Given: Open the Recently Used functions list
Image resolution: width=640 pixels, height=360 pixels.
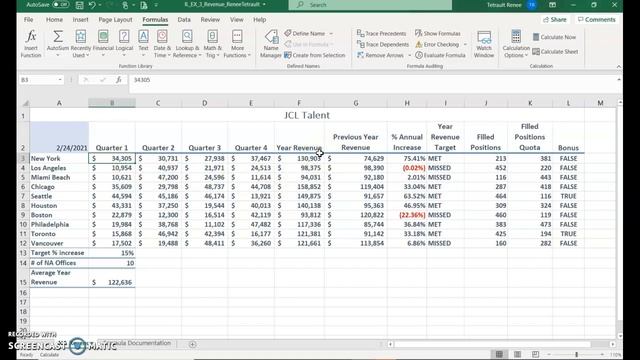Looking at the screenshot, I should click(80, 44).
